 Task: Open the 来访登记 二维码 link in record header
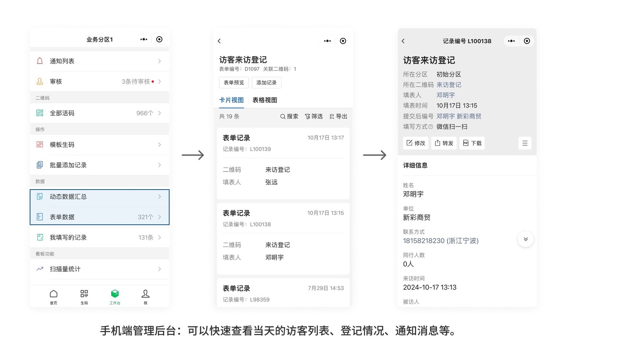coord(449,84)
